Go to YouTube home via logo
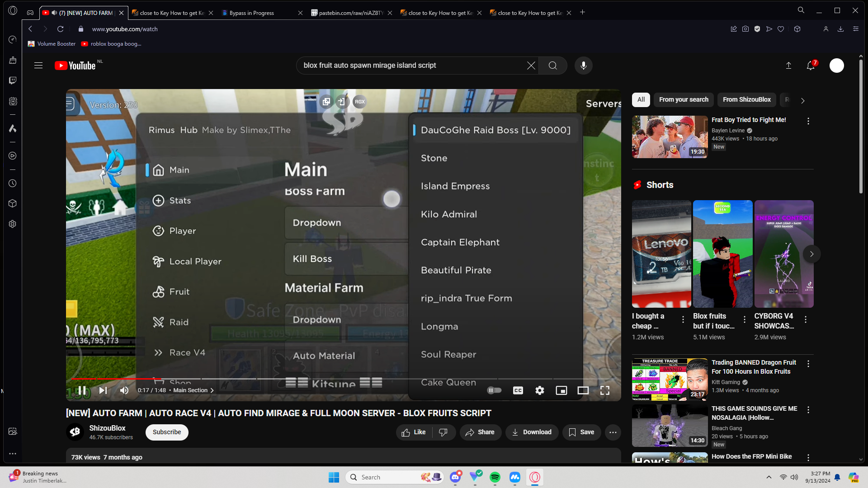Image resolution: width=868 pixels, height=488 pixels. (75, 66)
